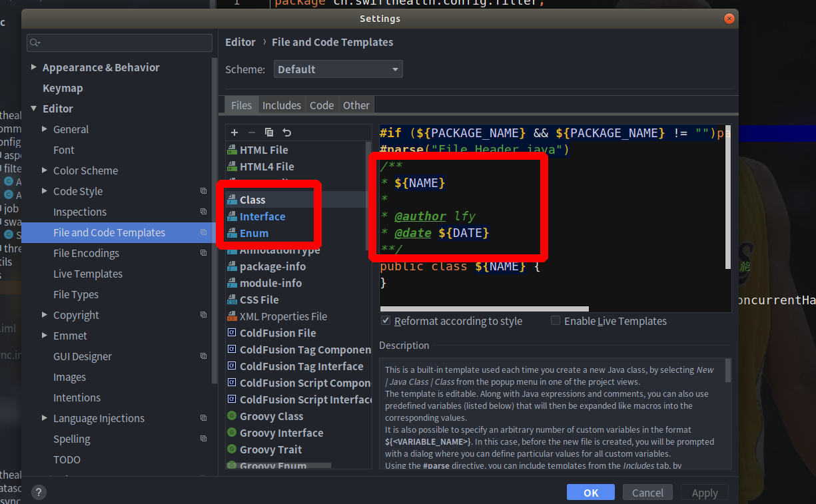The height and width of the screenshot is (504, 816).
Task: Select the module-info template
Action: pyautogui.click(x=274, y=283)
